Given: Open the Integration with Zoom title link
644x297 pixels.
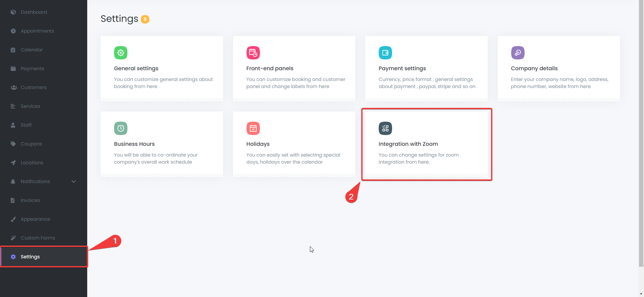Looking at the screenshot, I should 408,144.
